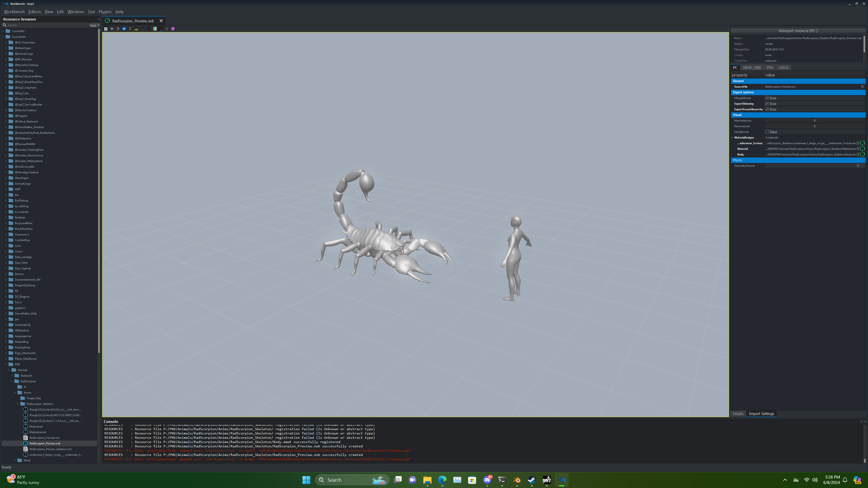Open the Windows menu

pyautogui.click(x=76, y=12)
